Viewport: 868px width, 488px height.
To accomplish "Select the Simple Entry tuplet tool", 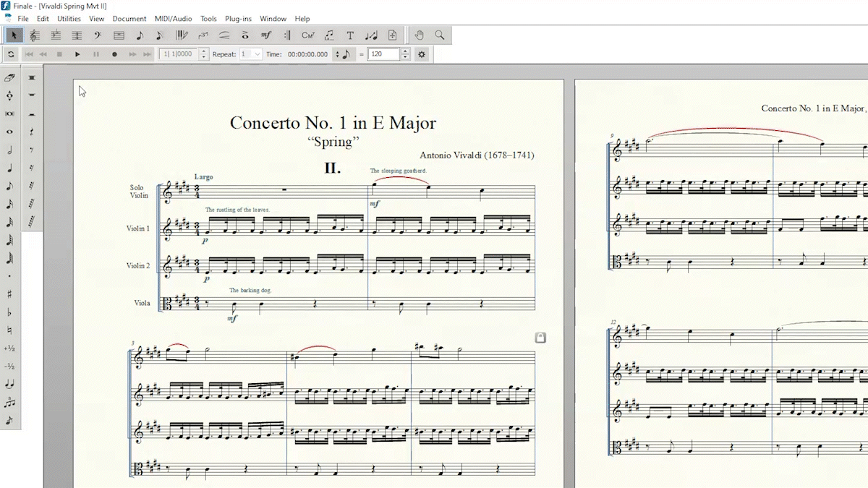I will 9,403.
